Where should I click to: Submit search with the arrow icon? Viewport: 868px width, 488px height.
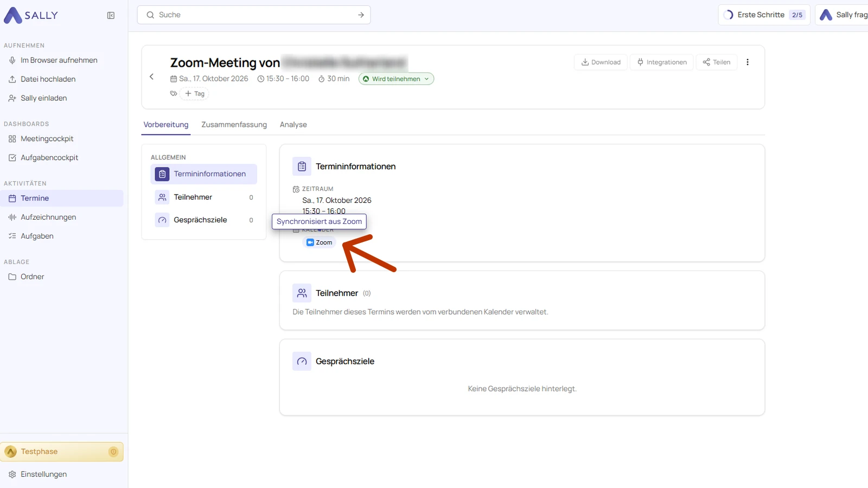361,15
